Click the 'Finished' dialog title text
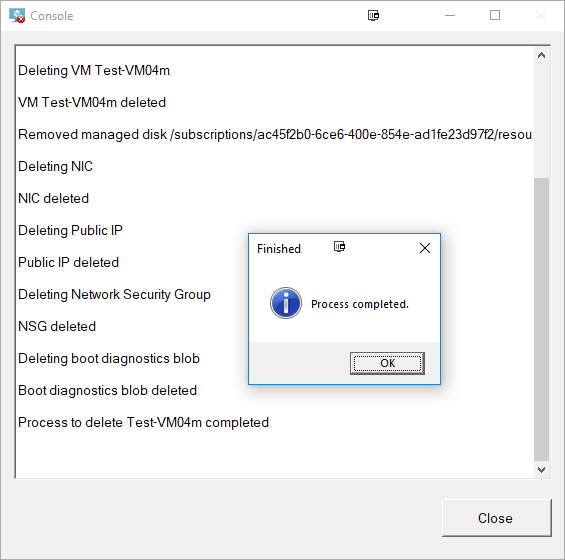The height and width of the screenshot is (560, 565). 279,249
